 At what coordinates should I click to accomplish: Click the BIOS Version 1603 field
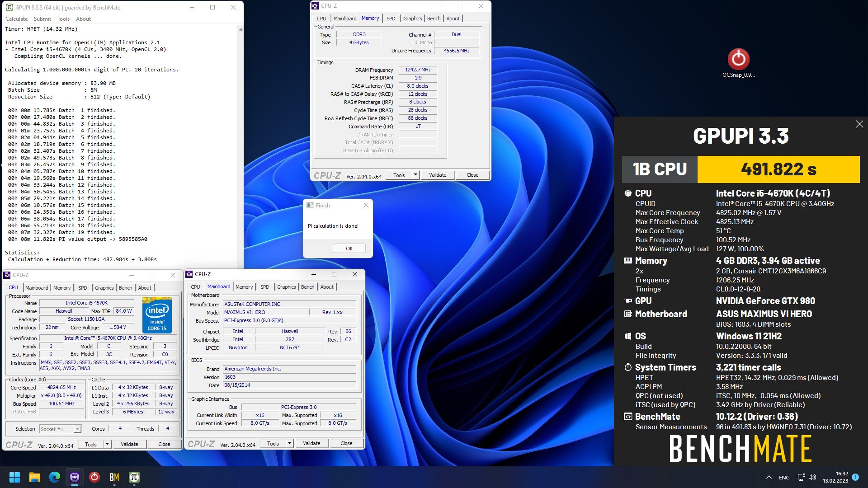(x=290, y=377)
